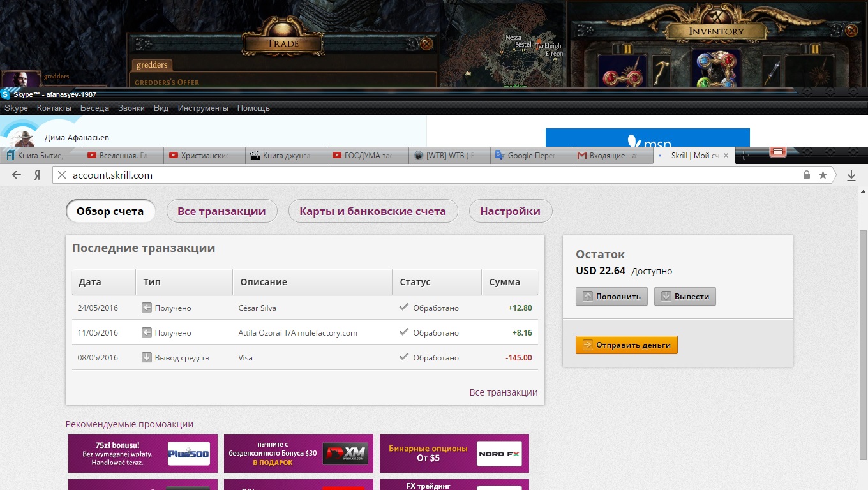This screenshot has height=490, width=868.
Task: Switch to Христианские YouTube tab
Action: click(203, 155)
